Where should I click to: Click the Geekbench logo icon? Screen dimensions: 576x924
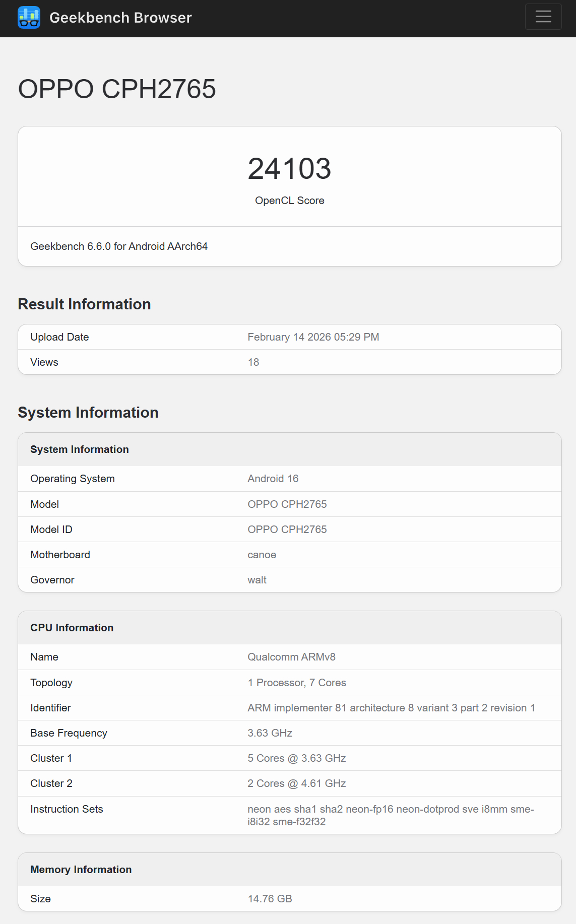pyautogui.click(x=29, y=18)
